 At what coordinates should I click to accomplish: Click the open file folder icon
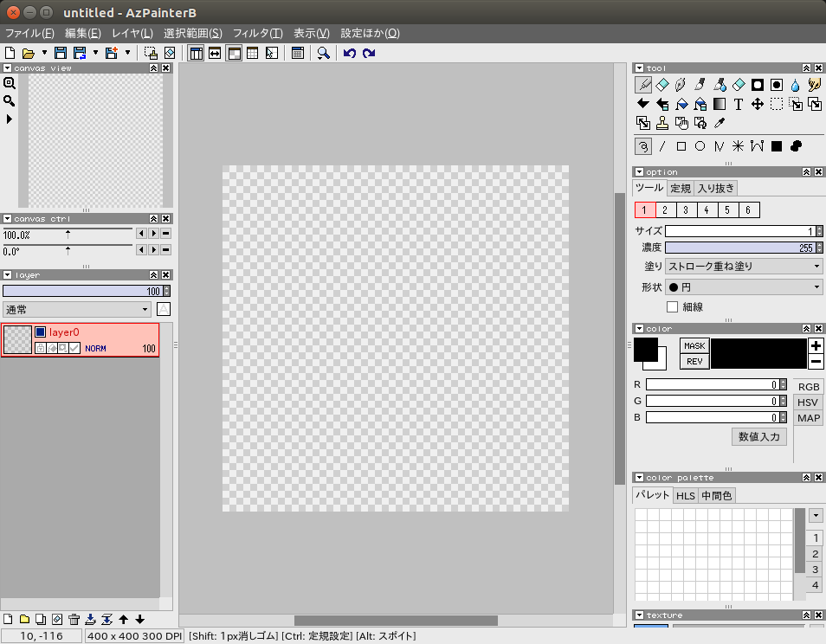(x=29, y=53)
